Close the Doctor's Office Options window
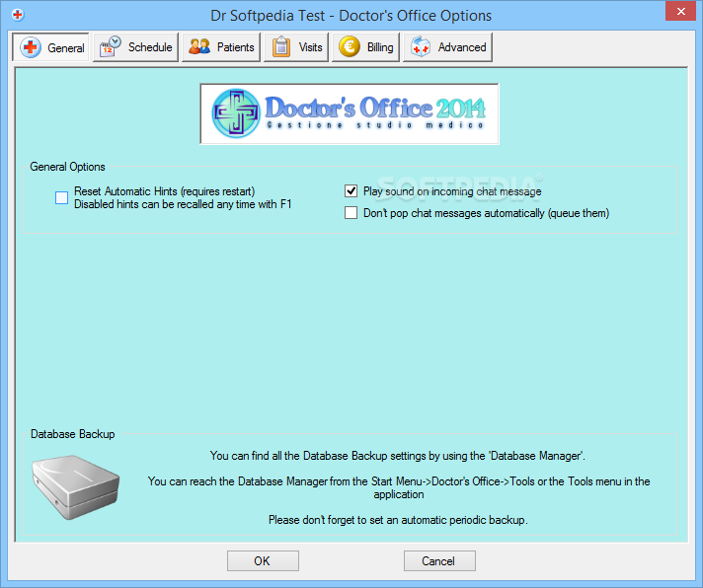 680,11
